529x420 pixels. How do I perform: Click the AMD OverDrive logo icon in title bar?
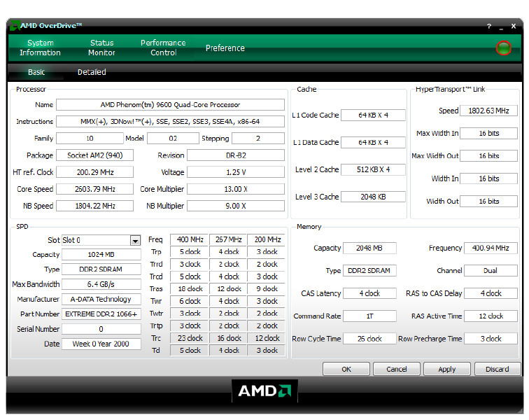(15, 26)
